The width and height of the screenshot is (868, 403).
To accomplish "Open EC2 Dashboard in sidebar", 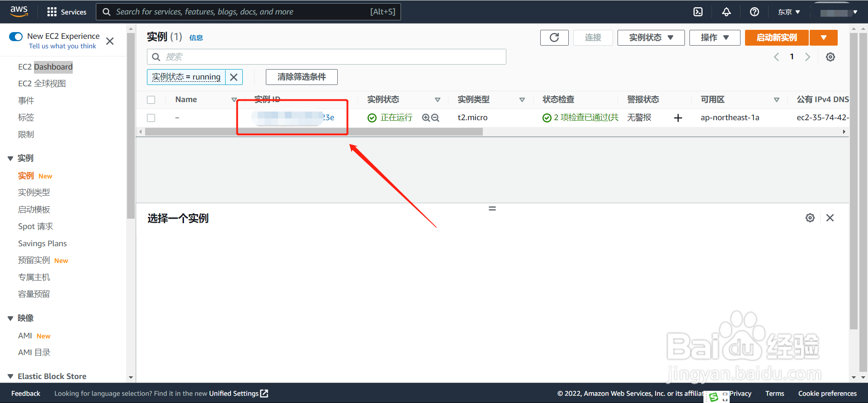I will (x=45, y=67).
